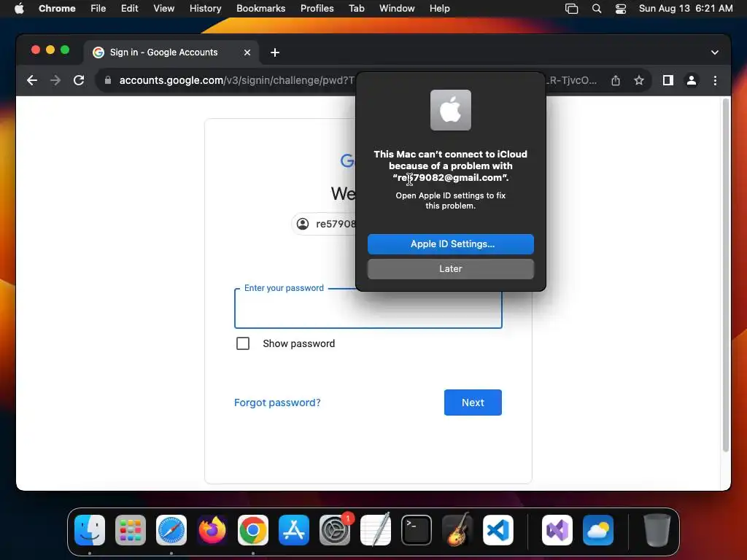
Task: Click Apple ID Settings... button
Action: [x=451, y=244]
